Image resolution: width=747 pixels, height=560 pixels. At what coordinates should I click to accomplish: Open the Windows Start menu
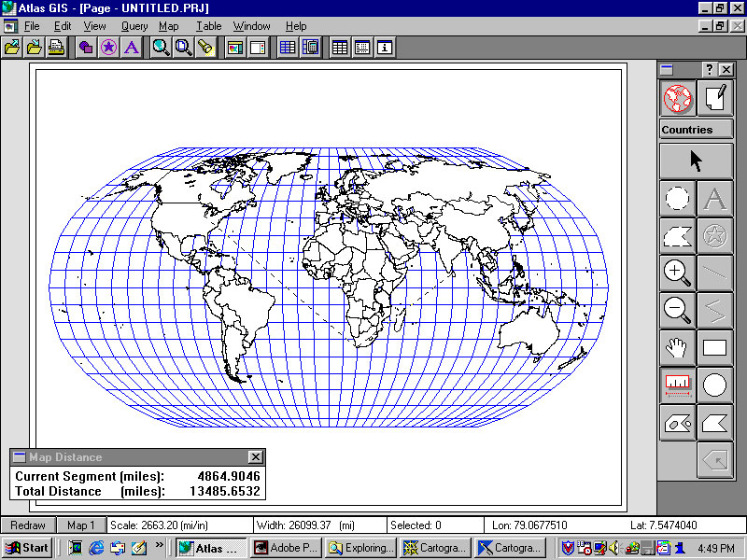pos(27,548)
